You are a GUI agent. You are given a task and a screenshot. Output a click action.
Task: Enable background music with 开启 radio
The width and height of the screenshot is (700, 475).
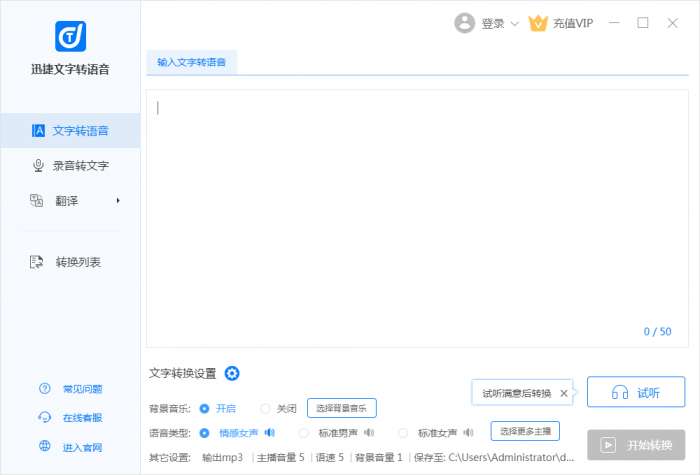point(205,408)
